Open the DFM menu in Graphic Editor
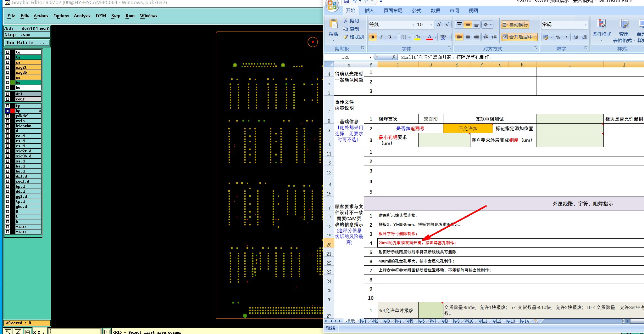The width and height of the screenshot is (644, 334). [101, 16]
